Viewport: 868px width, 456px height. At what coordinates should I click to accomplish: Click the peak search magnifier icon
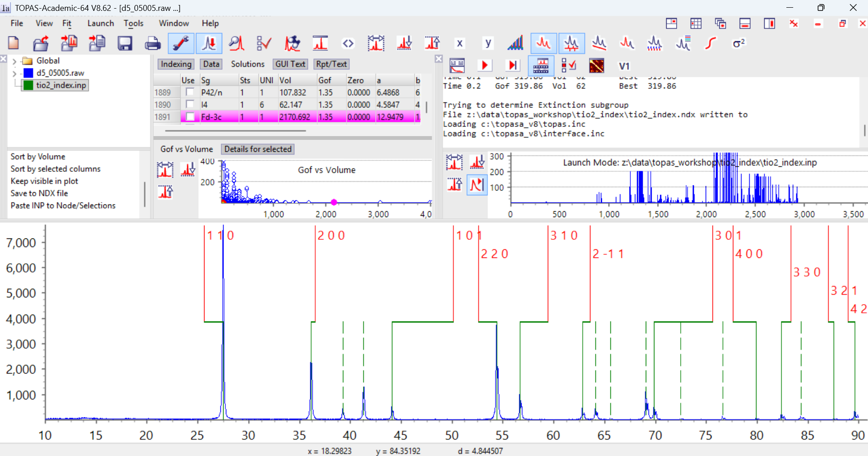click(236, 44)
